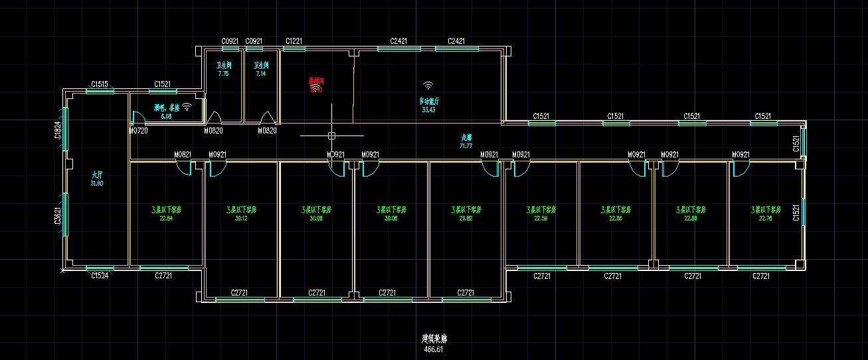This screenshot has width=868, height=360.
Task: Pick the 卫生间 7.14 room label
Action: coord(261,70)
